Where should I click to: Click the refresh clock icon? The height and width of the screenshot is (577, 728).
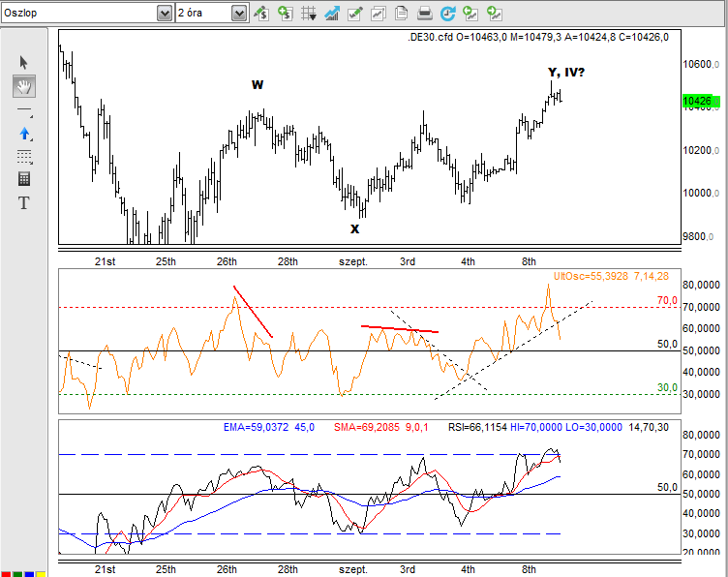(x=447, y=13)
